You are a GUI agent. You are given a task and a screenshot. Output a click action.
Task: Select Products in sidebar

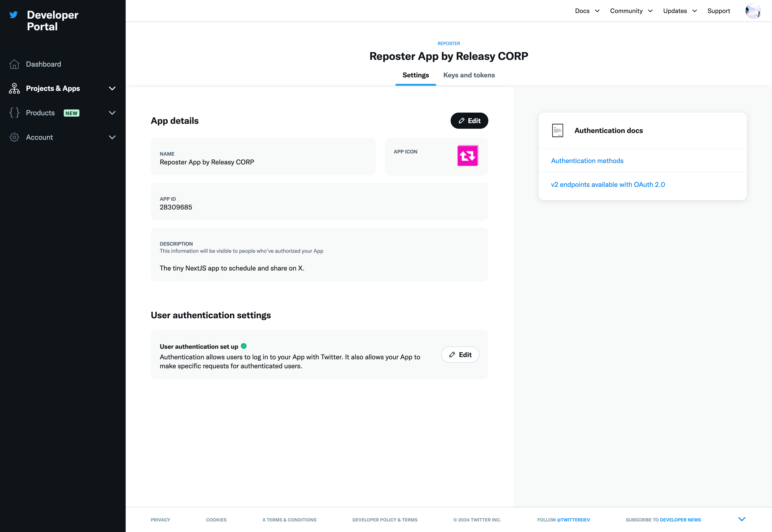coord(40,113)
